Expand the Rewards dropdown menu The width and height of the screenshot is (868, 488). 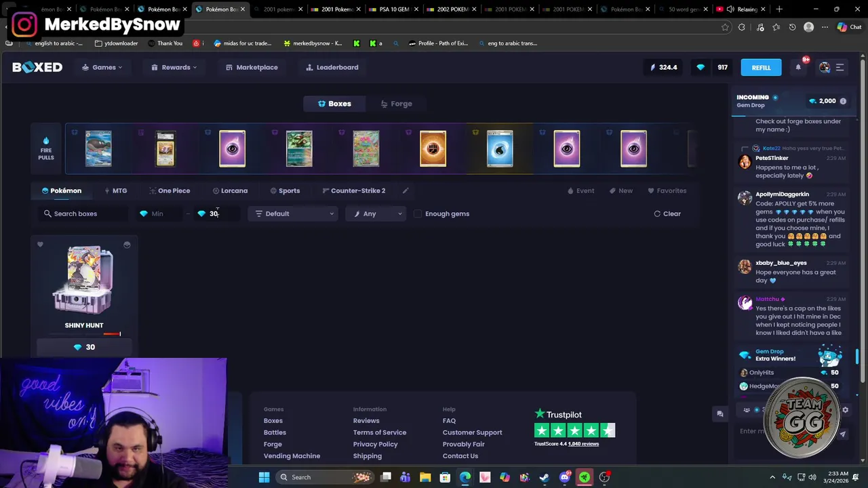[x=174, y=67]
